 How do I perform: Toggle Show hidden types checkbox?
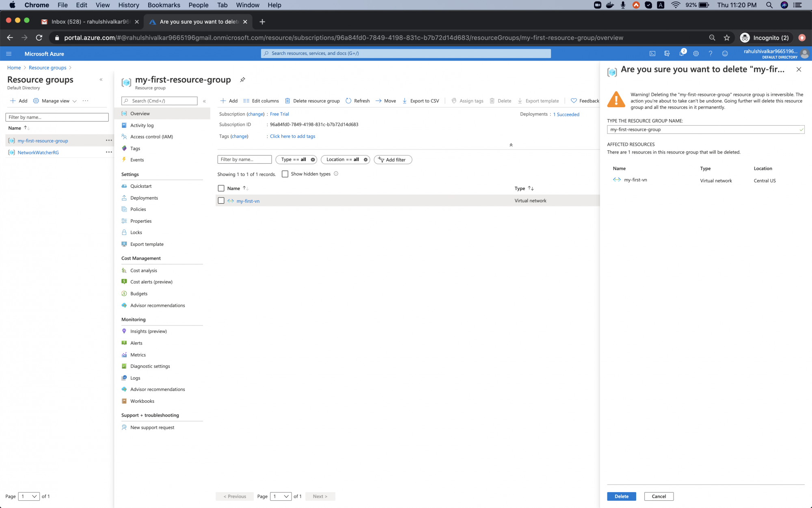[285, 174]
